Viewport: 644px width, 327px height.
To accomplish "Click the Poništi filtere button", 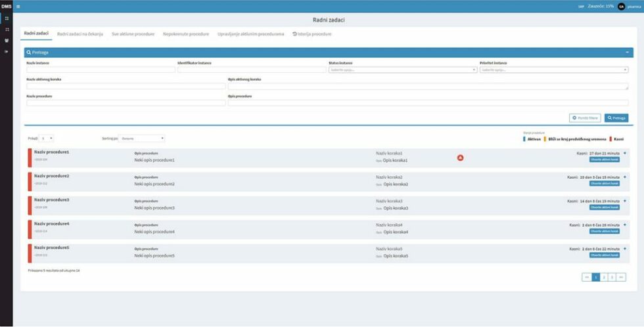I will [x=585, y=118].
